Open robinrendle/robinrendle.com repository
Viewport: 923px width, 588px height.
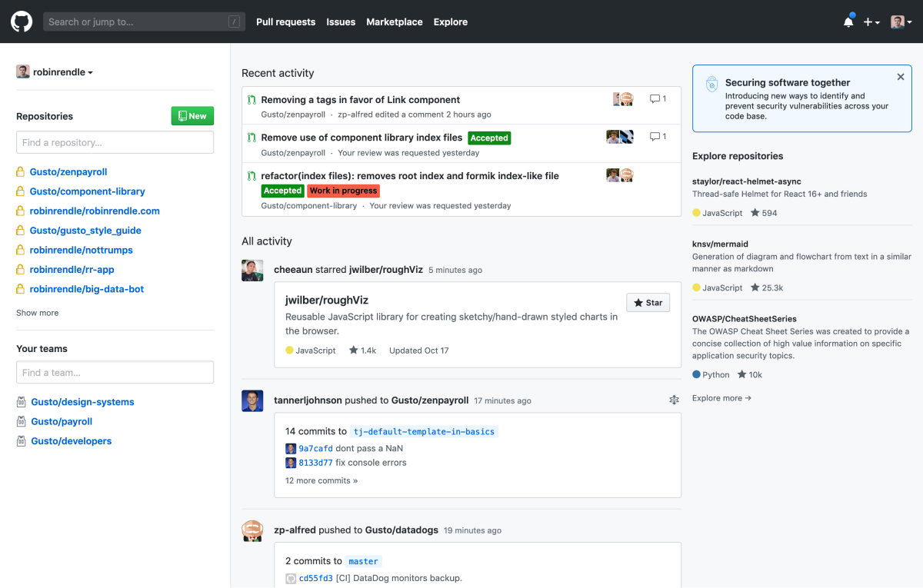[95, 211]
